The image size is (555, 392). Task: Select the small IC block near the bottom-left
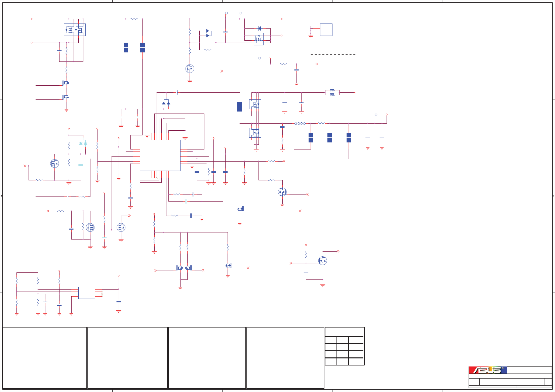point(87,293)
